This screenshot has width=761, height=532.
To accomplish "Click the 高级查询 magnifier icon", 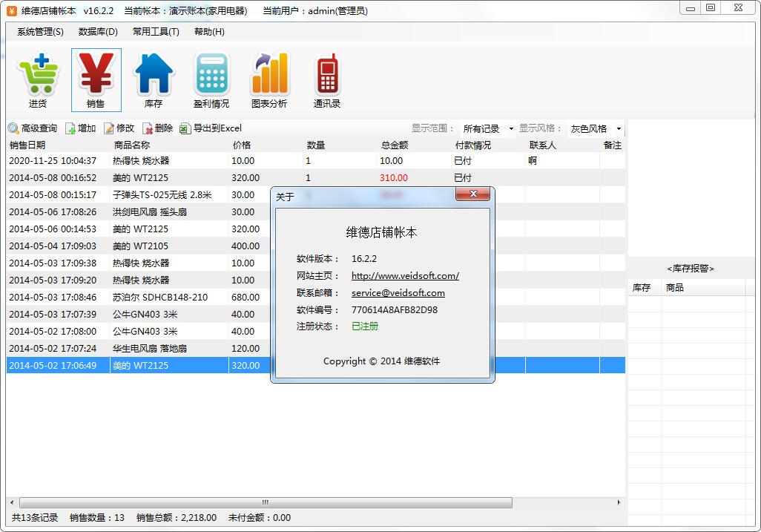I will [x=13, y=128].
